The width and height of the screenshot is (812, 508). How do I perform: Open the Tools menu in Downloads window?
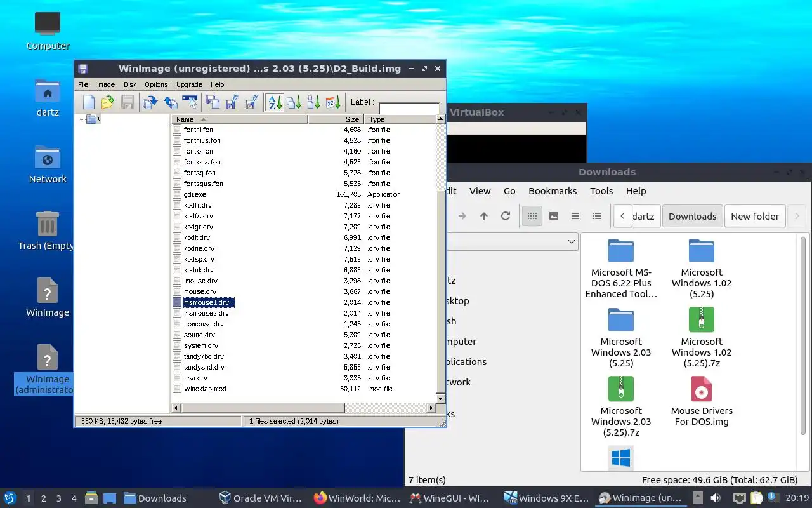[601, 190]
